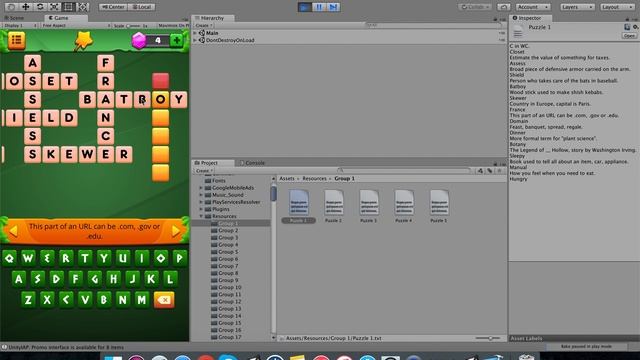640x360 pixels.
Task: Select the Scale tool
Action: click(54, 7)
